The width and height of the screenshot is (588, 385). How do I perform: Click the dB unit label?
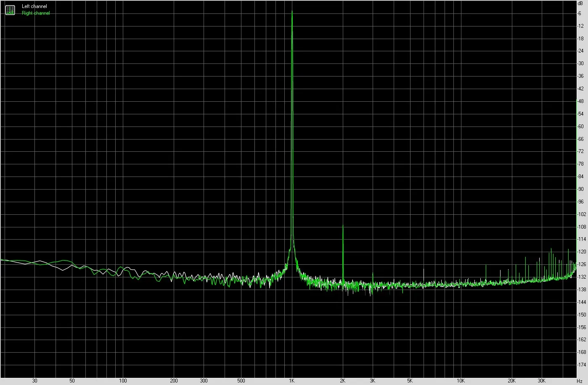click(x=581, y=3)
